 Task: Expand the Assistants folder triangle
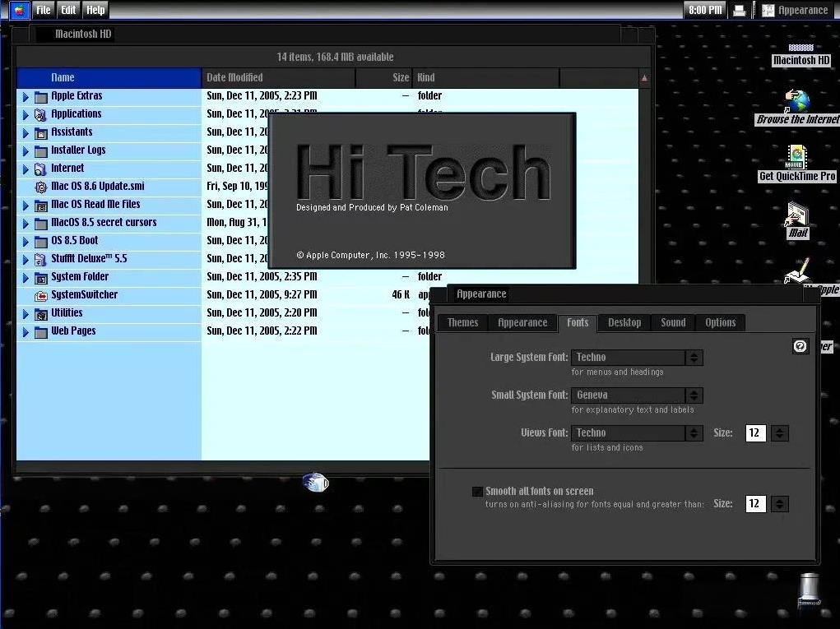(26, 133)
